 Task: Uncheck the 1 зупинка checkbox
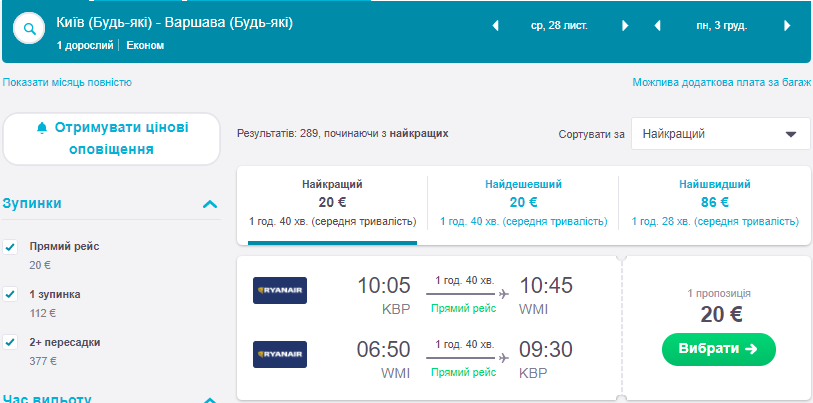tap(10, 294)
